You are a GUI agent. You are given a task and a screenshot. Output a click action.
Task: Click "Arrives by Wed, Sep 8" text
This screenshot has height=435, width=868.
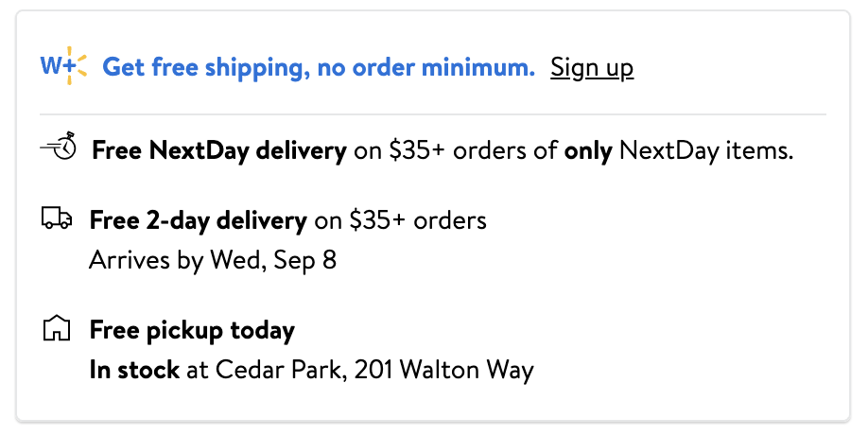213,260
